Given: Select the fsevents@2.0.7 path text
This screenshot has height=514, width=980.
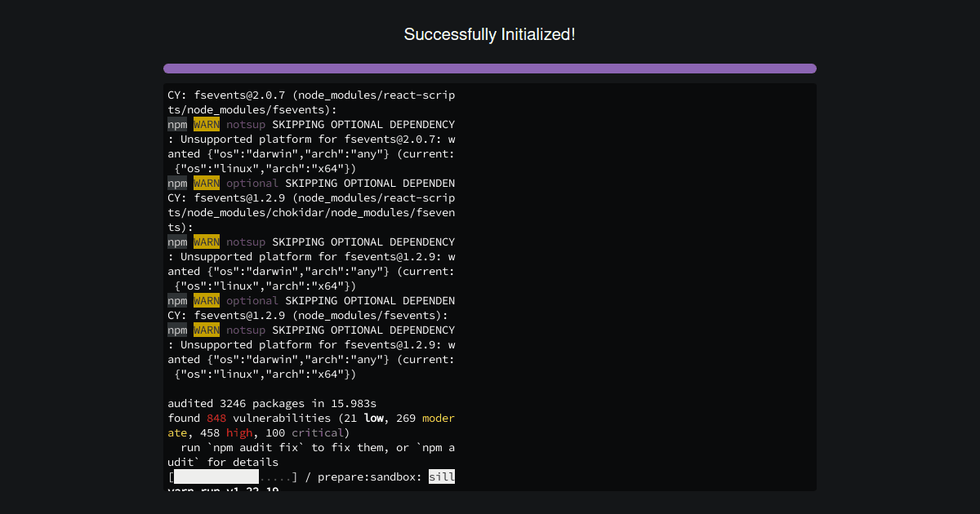Looking at the screenshot, I should pyautogui.click(x=310, y=95).
